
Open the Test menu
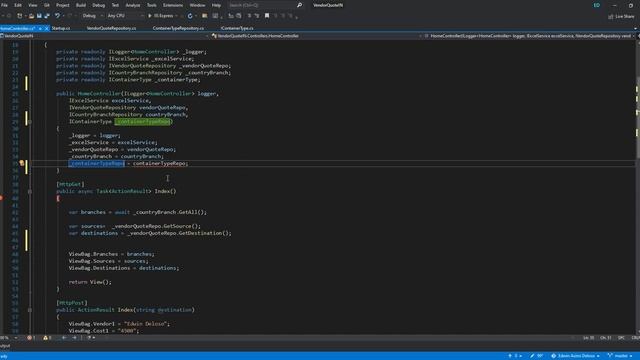tap(115, 5)
